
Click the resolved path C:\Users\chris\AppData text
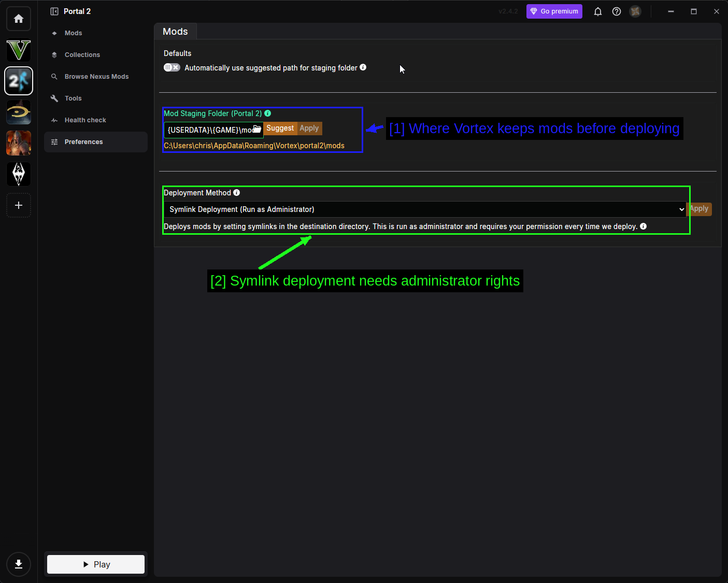(254, 146)
